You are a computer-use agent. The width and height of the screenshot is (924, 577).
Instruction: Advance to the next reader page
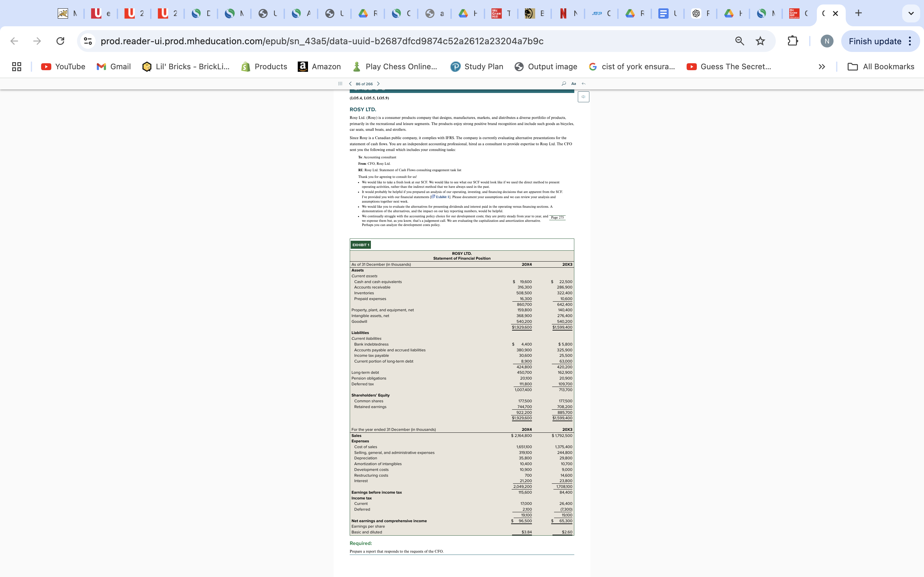(x=378, y=84)
